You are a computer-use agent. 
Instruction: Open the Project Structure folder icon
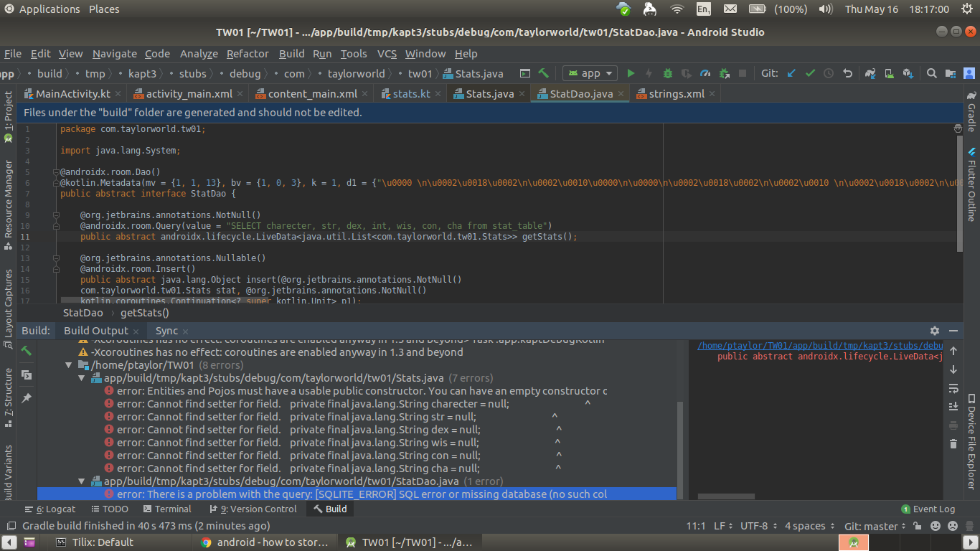[x=951, y=73]
